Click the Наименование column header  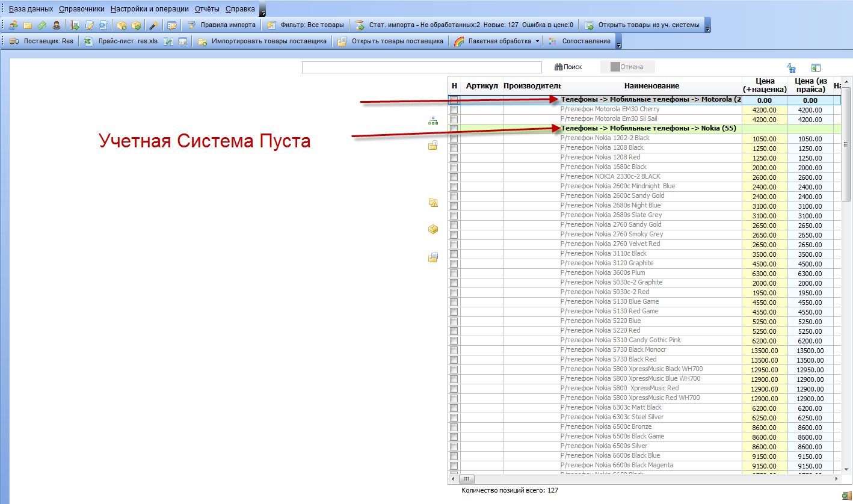pos(651,86)
